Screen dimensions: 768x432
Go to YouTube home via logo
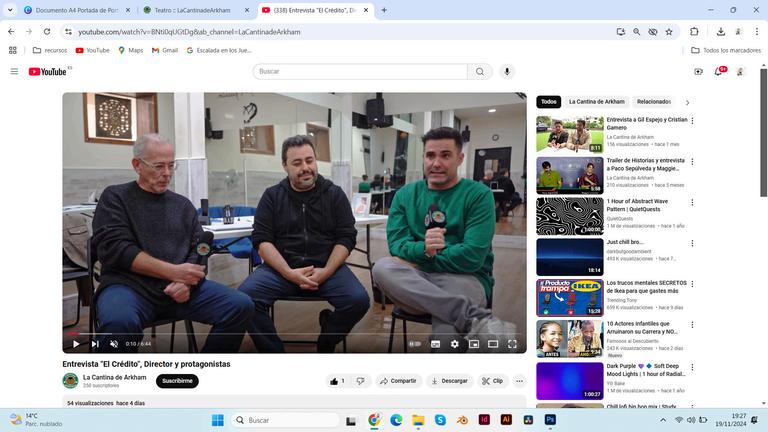coord(48,72)
